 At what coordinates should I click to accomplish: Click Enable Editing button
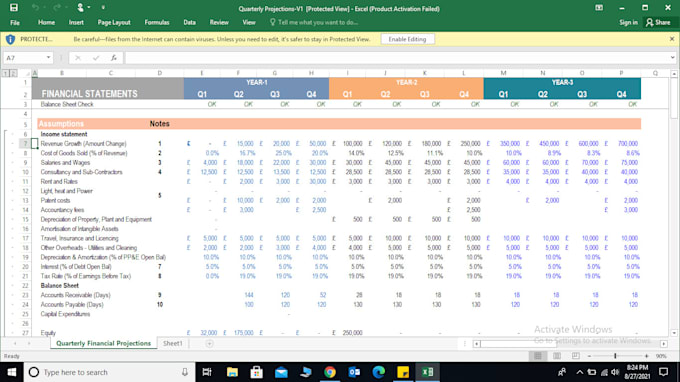(x=407, y=39)
